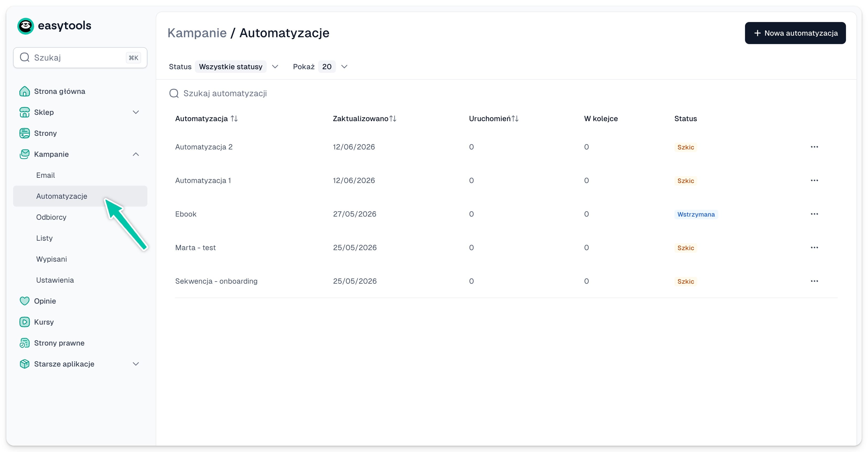
Task: Open more options for Ebook row
Action: pos(815,214)
